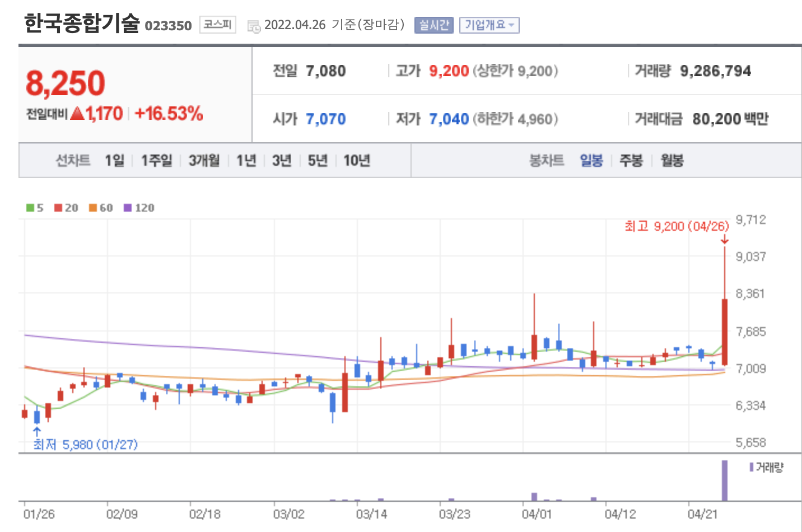Click the 고가 9,200 value
This screenshot has width=802, height=532.
tap(449, 71)
